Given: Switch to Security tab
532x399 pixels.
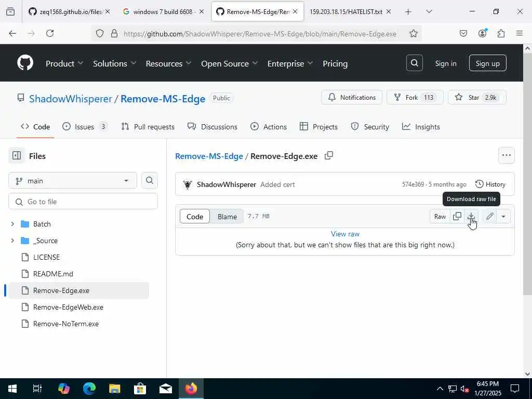Looking at the screenshot, I should pyautogui.click(x=370, y=127).
